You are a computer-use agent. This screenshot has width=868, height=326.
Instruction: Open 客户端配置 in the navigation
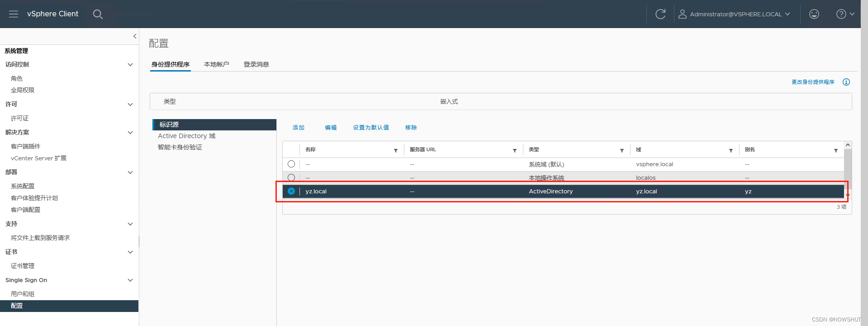[x=26, y=210]
